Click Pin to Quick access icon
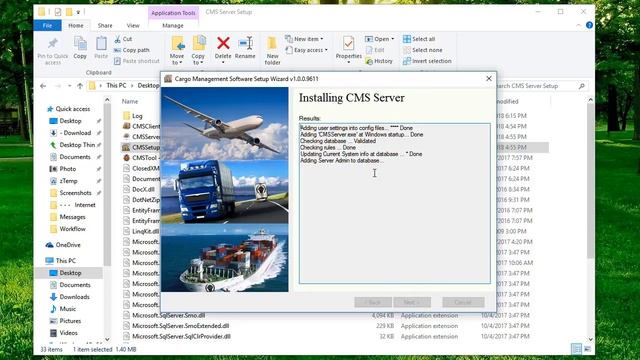Viewport: 640px width, 360px height. pyautogui.click(x=53, y=43)
